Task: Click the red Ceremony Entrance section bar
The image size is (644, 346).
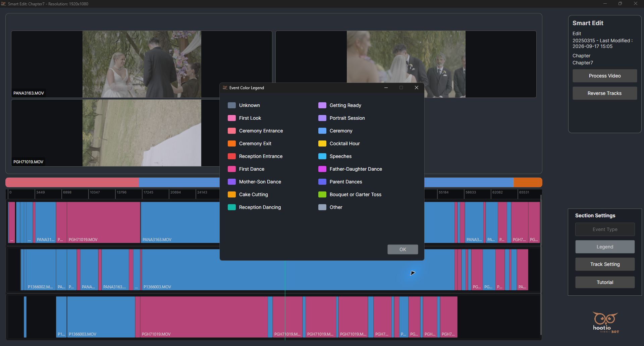Action: (72, 182)
